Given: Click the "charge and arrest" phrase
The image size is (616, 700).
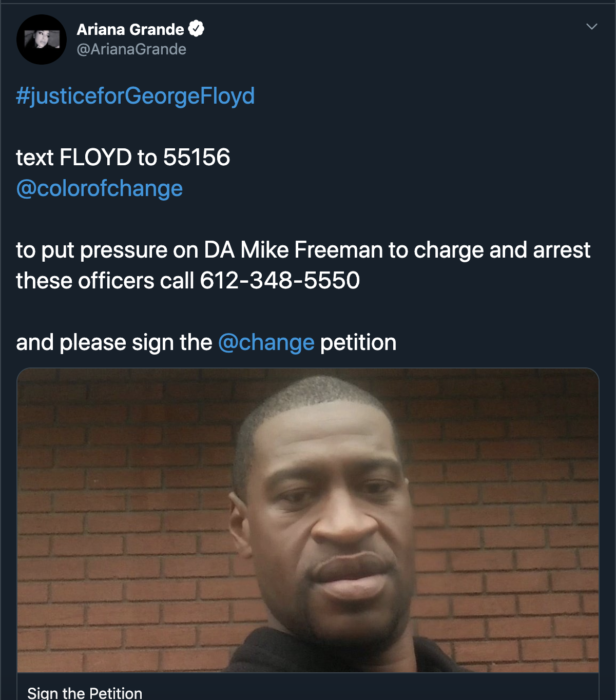Looking at the screenshot, I should click(x=502, y=250).
